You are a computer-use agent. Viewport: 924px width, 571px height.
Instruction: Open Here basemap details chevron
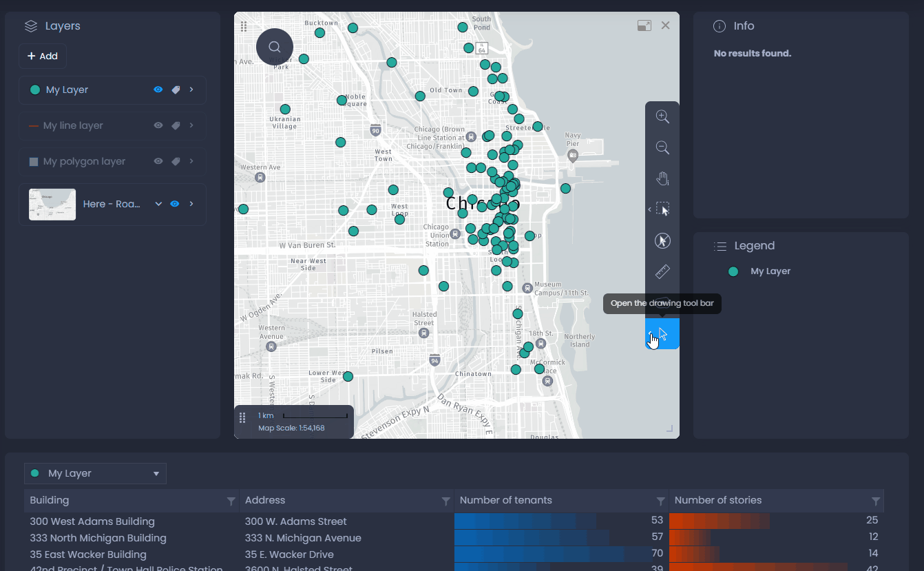[x=191, y=204]
